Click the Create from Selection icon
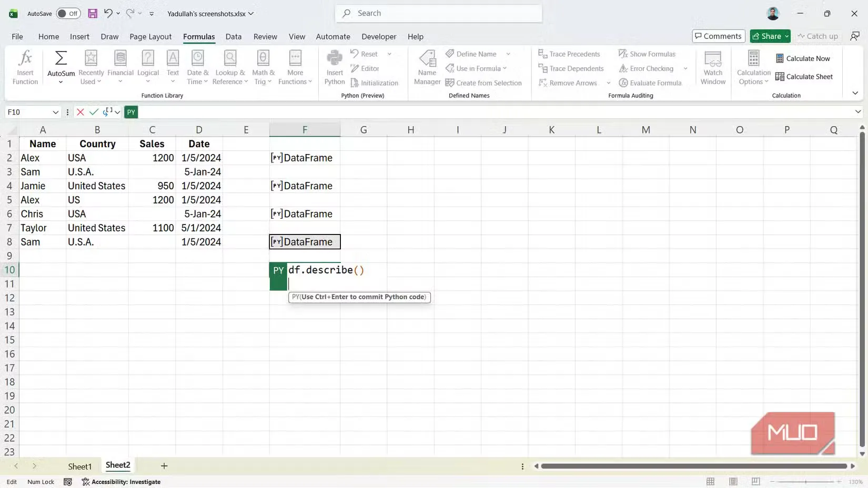868x488 pixels. click(450, 83)
